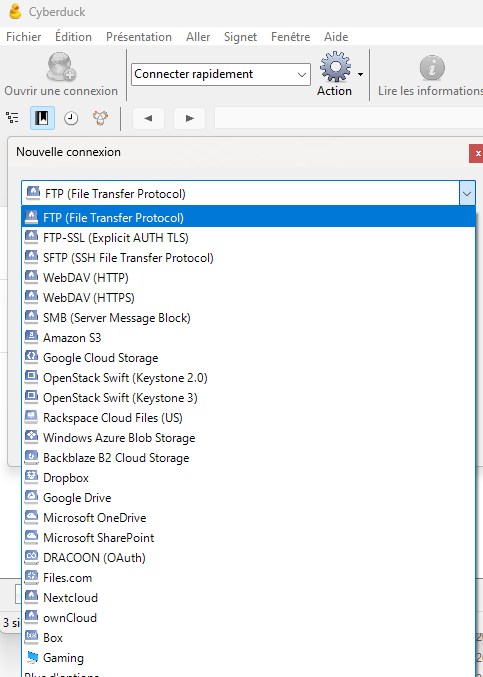Open the Bonjour network icon

point(100,118)
